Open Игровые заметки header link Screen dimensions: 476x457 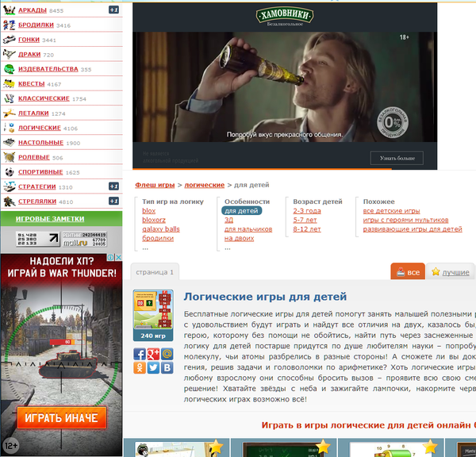click(50, 219)
